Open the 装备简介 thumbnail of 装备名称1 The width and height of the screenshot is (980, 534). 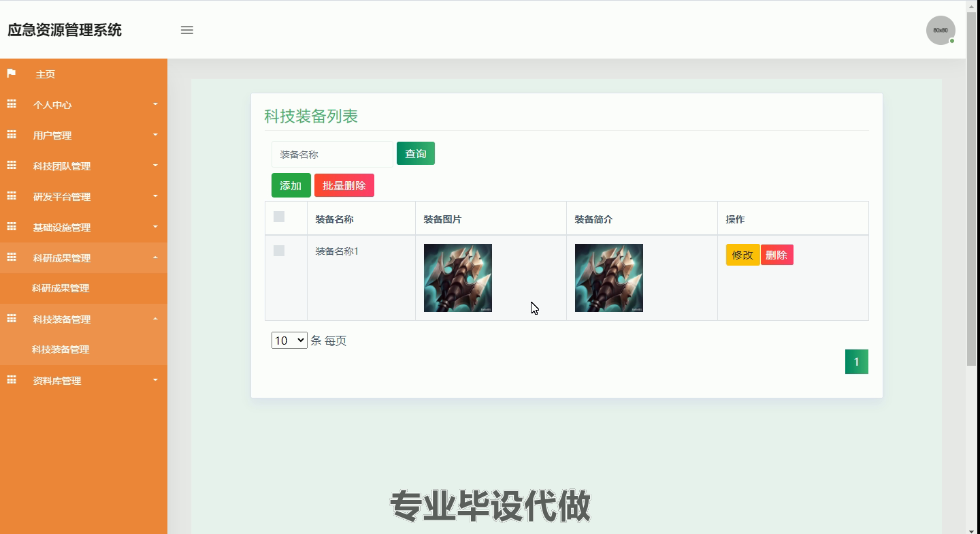(x=609, y=278)
